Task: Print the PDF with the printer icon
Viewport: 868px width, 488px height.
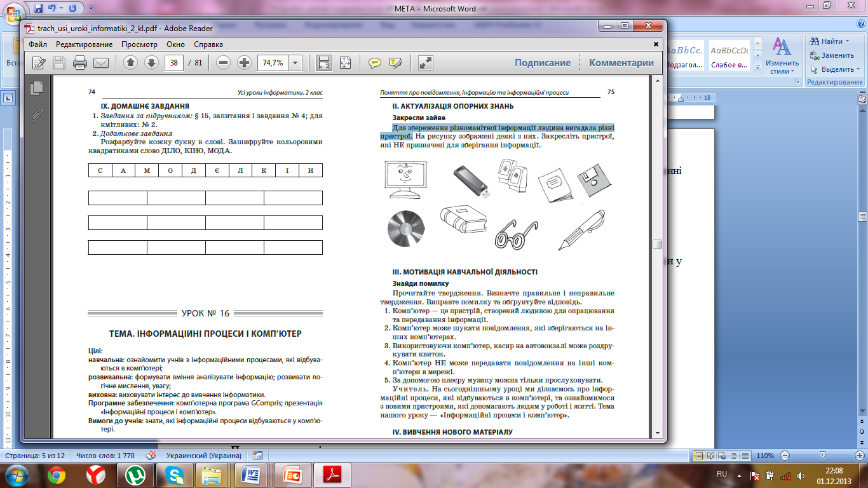Action: (x=80, y=63)
